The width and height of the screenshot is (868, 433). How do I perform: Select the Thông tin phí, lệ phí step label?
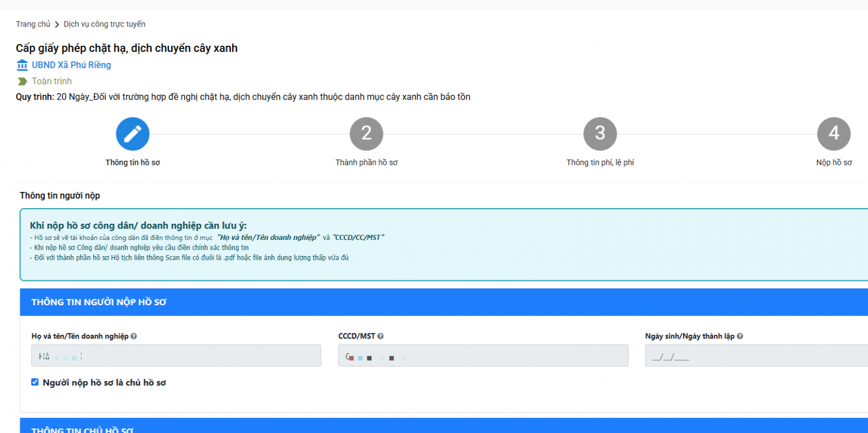point(600,162)
